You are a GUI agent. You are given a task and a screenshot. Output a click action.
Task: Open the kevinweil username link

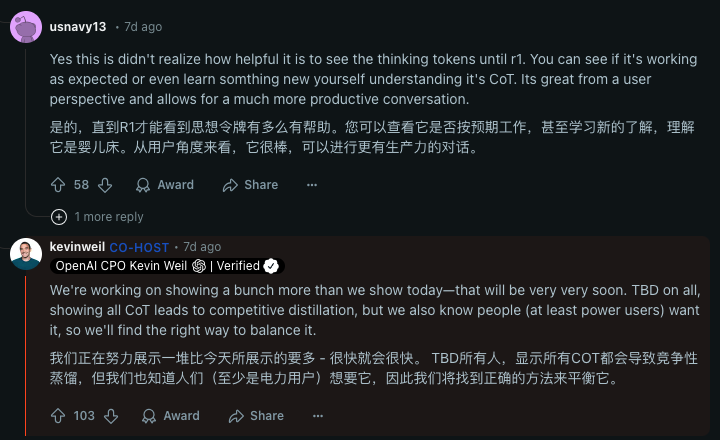click(77, 247)
